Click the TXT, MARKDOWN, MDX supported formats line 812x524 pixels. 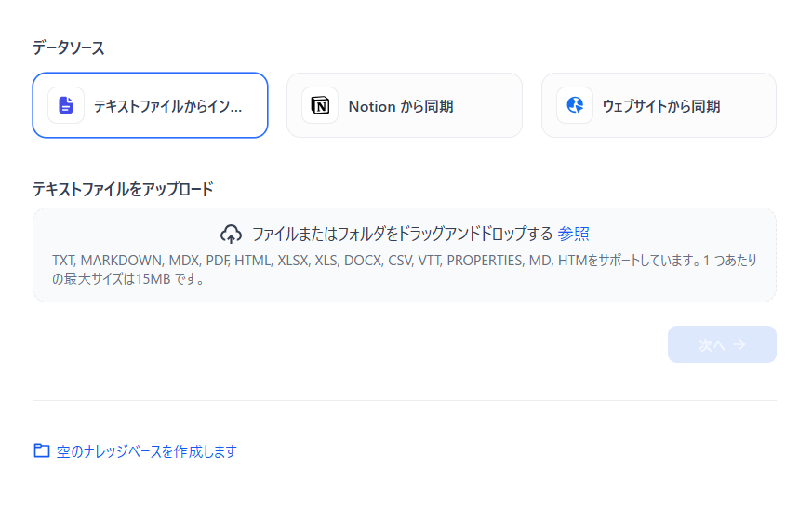[x=405, y=261]
